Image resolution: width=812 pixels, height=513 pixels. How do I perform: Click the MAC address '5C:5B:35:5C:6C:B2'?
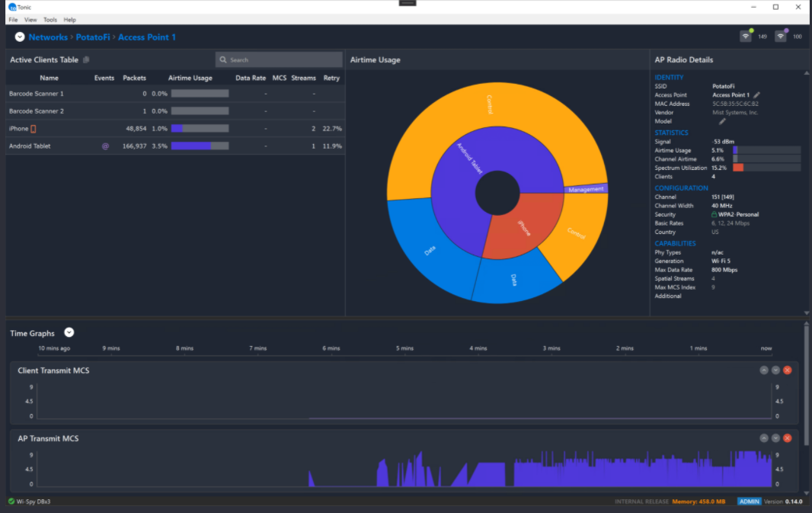735,104
